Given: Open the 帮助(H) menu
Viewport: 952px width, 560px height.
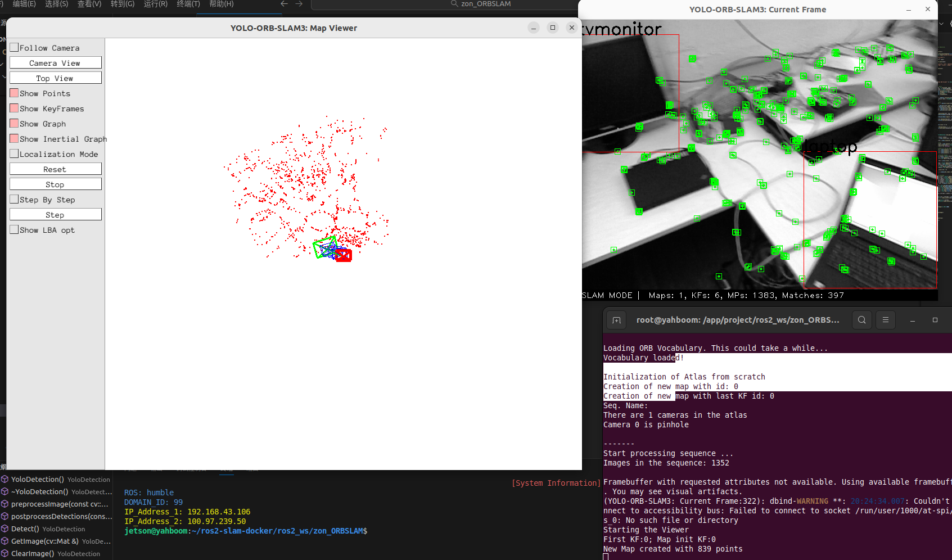Looking at the screenshot, I should click(x=222, y=4).
